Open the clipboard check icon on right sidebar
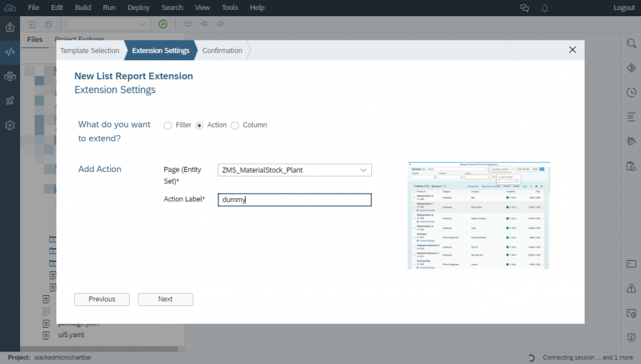Image resolution: width=641 pixels, height=364 pixels. point(631,166)
